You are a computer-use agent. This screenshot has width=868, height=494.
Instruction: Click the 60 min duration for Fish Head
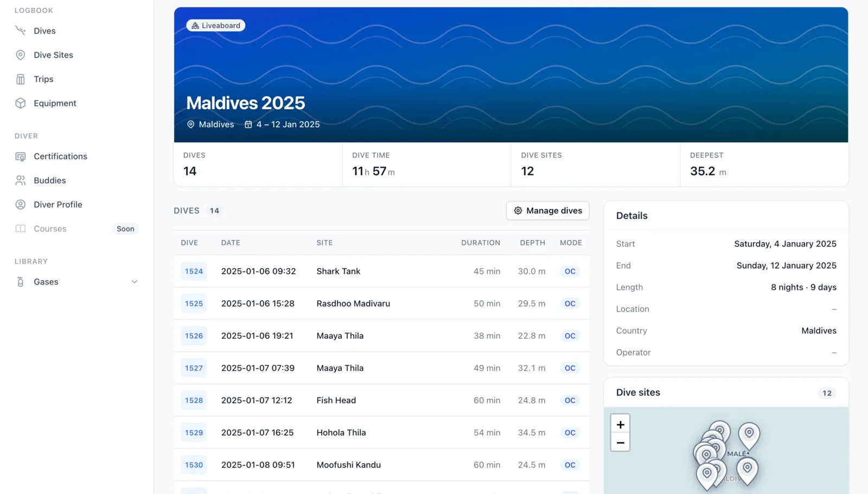click(487, 401)
